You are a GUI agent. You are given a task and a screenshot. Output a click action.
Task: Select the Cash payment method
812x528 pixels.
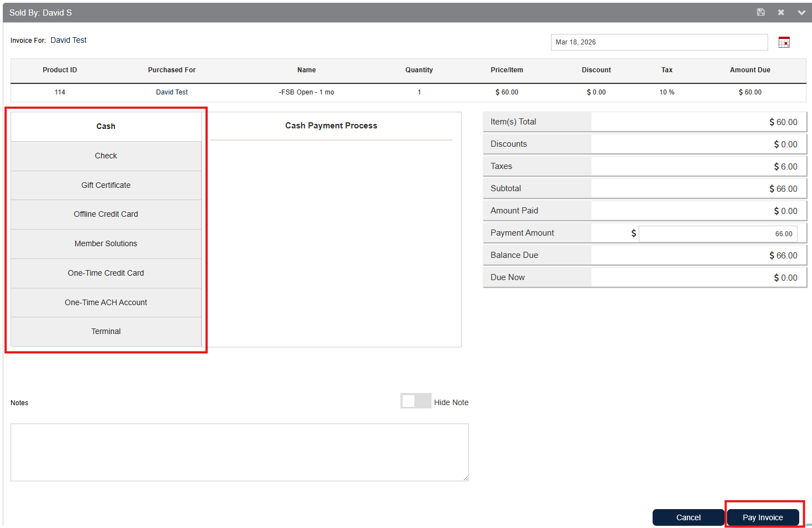(106, 126)
